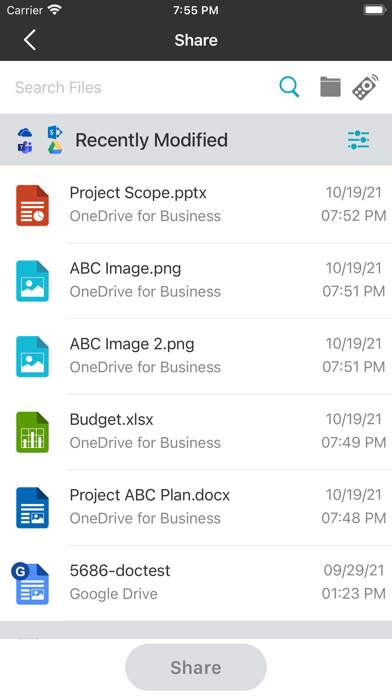Select the ABC Image.png file row

(196, 281)
